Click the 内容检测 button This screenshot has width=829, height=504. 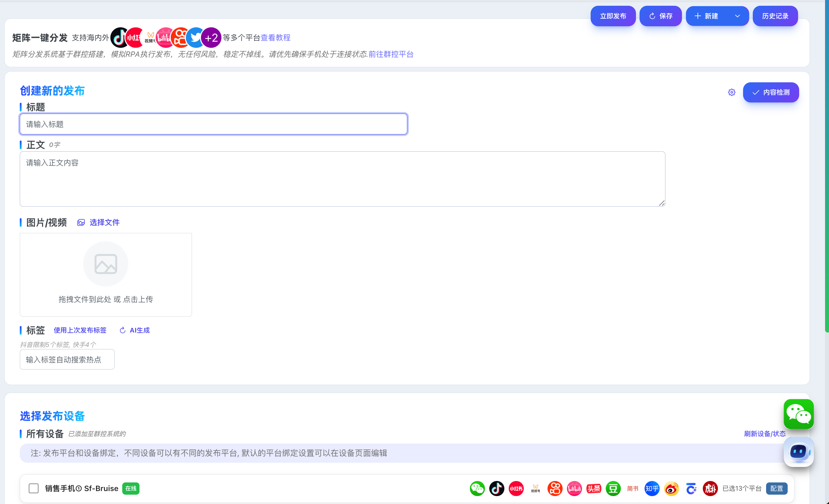click(771, 92)
